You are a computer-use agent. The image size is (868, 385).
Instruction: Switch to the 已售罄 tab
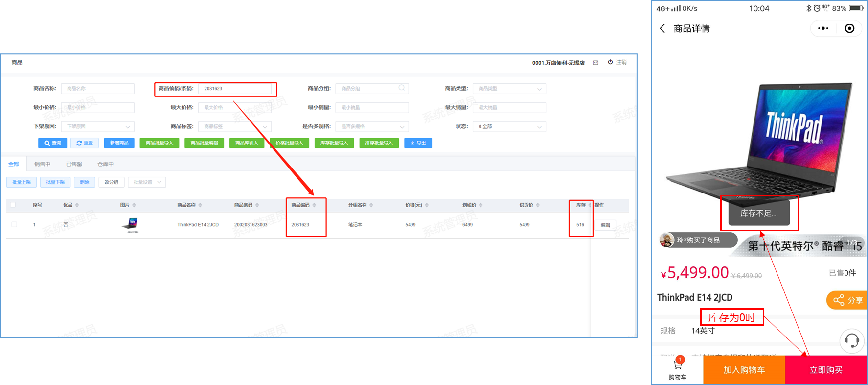point(74,164)
